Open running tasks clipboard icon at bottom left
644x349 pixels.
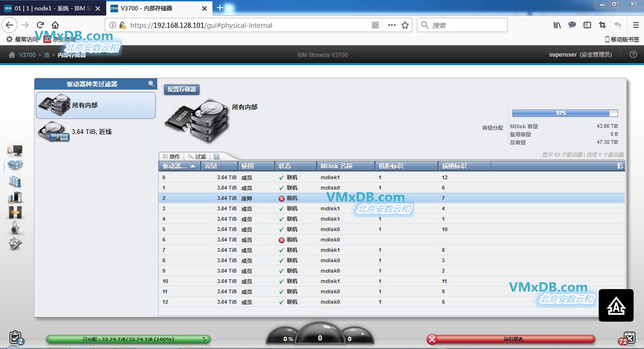point(16,338)
